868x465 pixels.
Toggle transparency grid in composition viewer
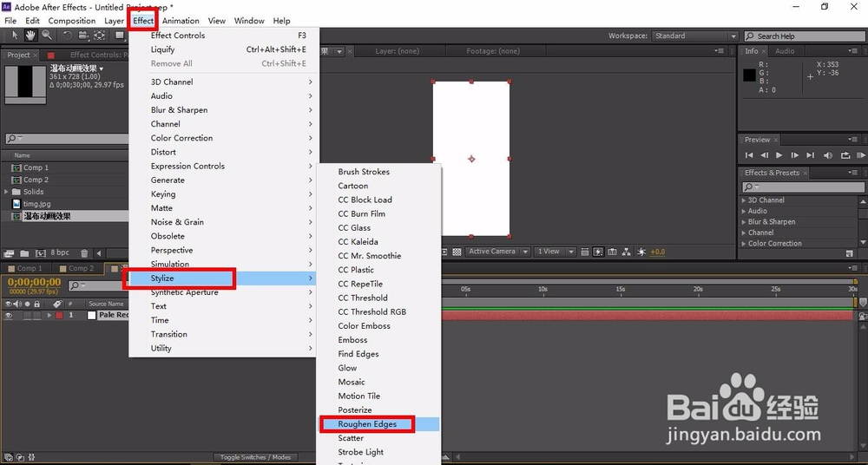coord(457,252)
